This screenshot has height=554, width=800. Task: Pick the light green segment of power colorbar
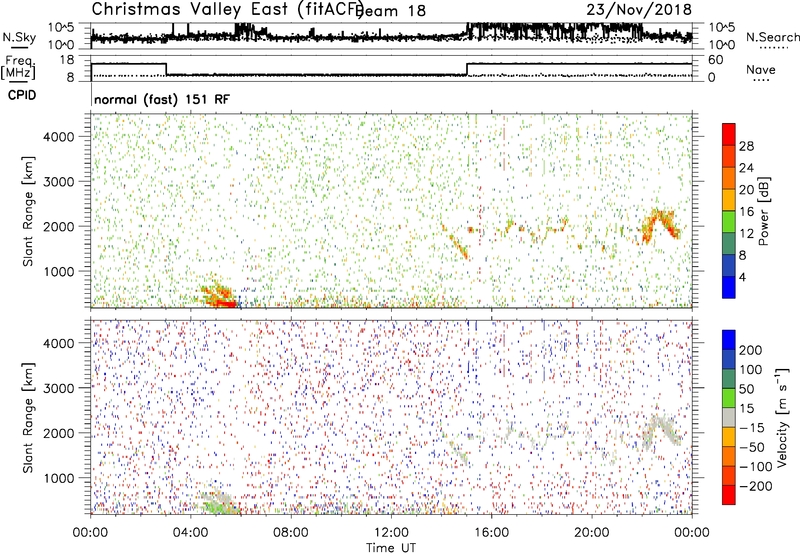729,222
